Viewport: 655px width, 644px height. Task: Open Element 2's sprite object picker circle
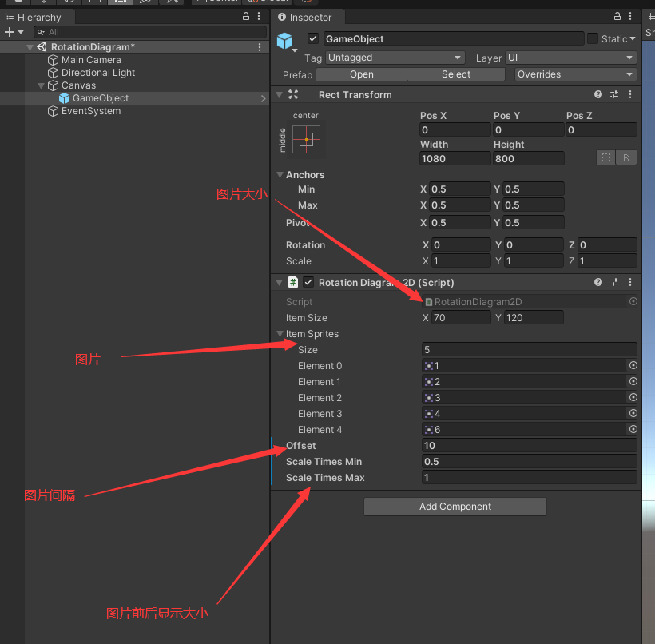(632, 397)
